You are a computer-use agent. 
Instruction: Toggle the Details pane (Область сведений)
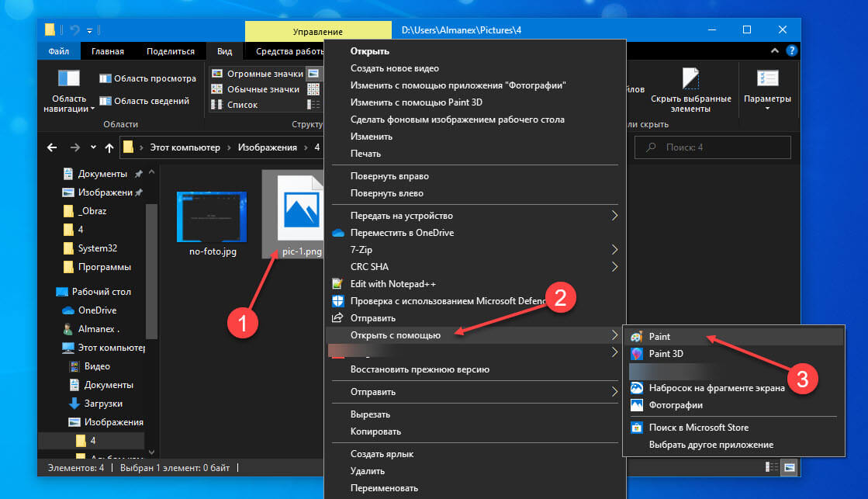coord(144,101)
